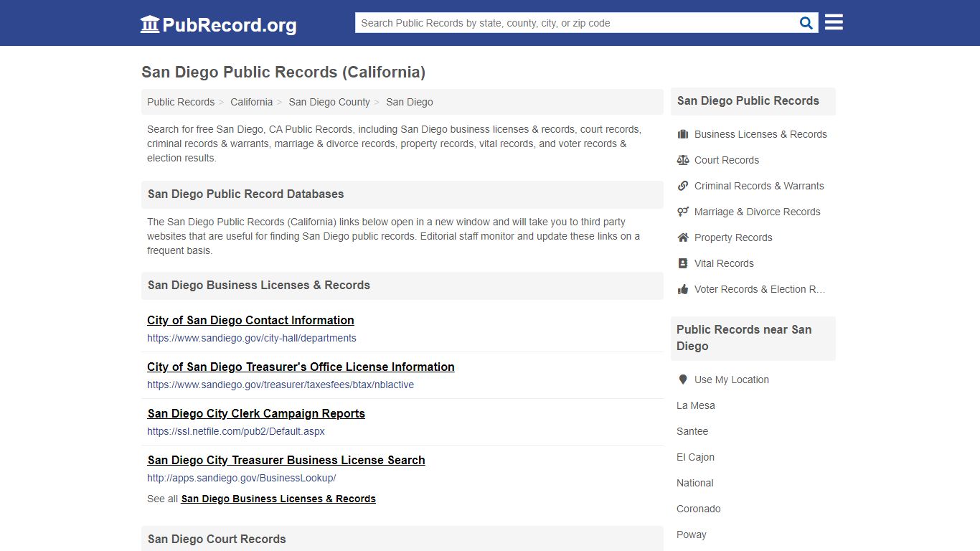Click the briefcase icon beside Business Licenses
This screenshot has height=551, width=980.
pos(683,134)
